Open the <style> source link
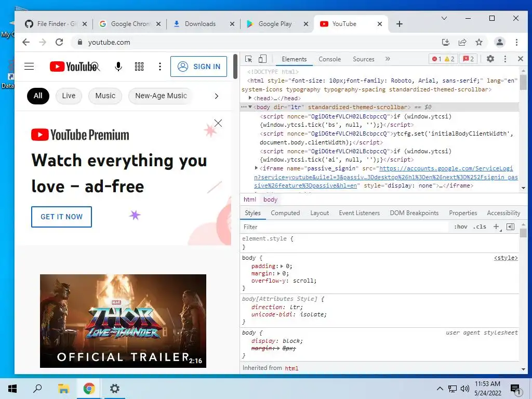 click(506, 258)
